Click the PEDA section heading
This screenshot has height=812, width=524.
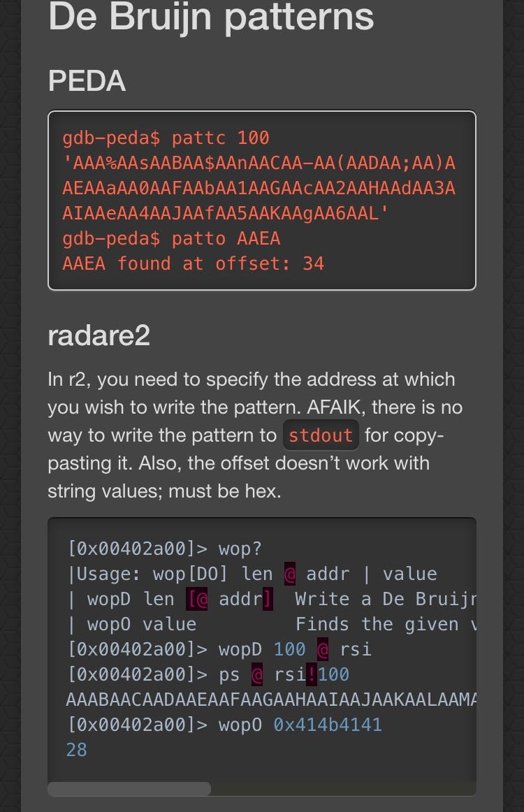[87, 82]
